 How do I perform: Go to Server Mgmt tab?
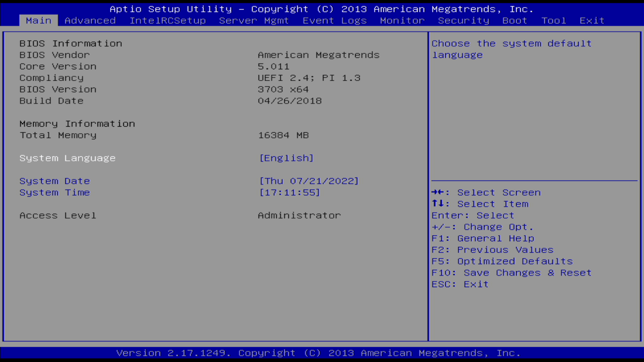tap(254, 21)
